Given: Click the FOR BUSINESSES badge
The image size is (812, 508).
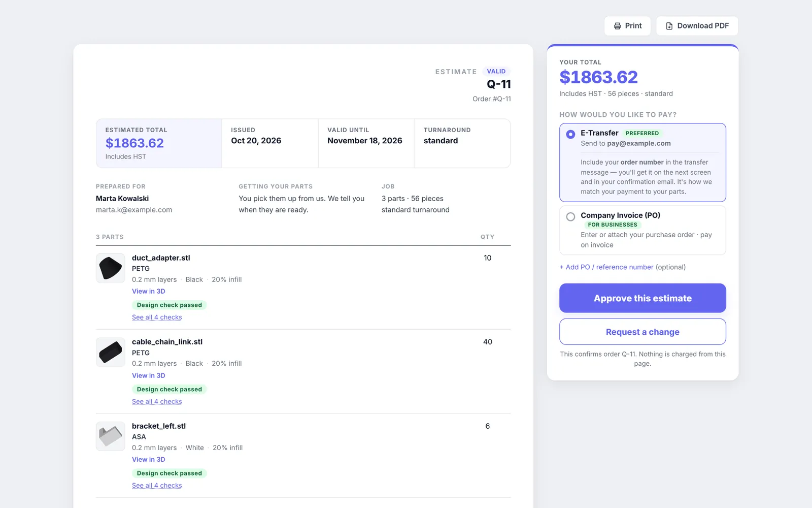Looking at the screenshot, I should [x=613, y=225].
